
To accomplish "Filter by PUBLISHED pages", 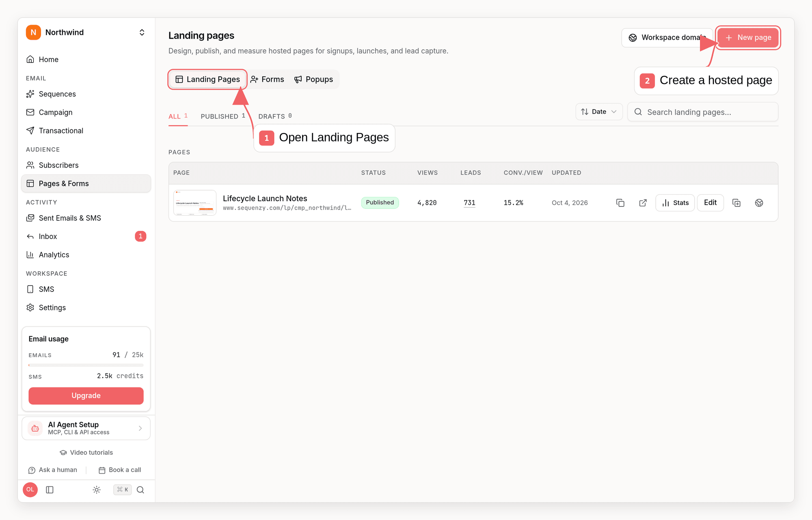I will [x=223, y=116].
